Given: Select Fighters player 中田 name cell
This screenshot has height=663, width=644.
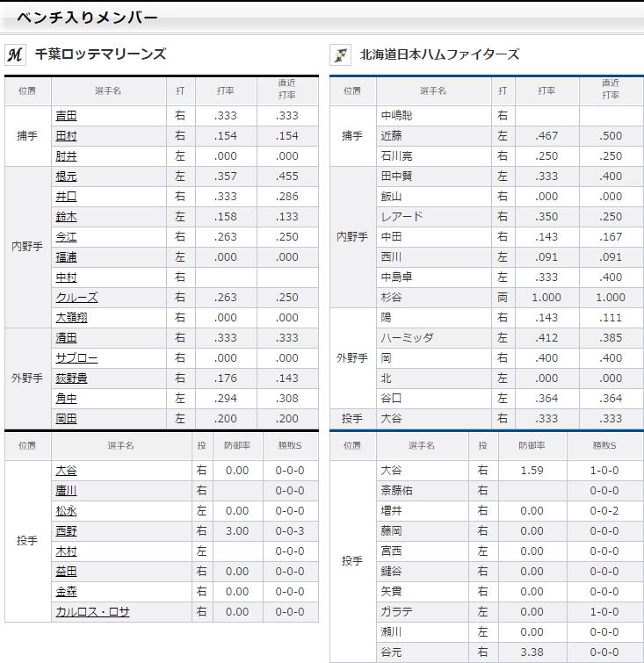Looking at the screenshot, I should (x=434, y=237).
